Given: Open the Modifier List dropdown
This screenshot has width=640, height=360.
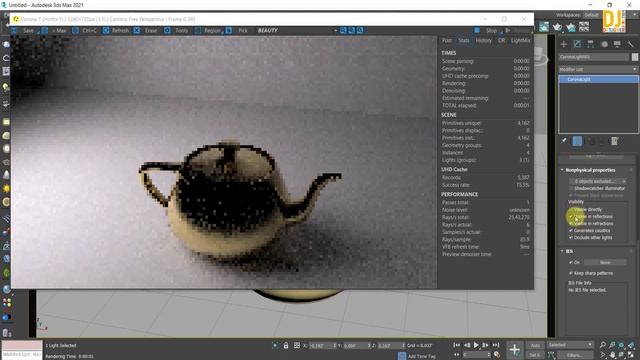Looking at the screenshot, I should point(598,69).
